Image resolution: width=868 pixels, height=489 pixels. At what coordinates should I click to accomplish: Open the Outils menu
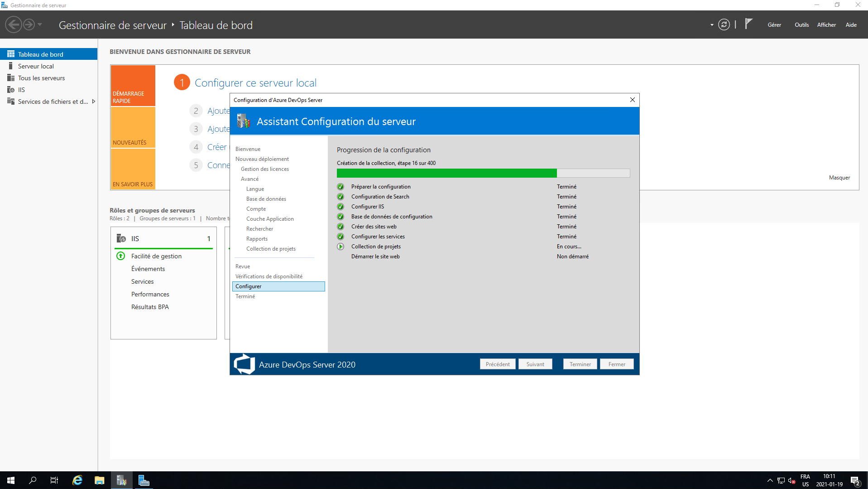point(801,25)
